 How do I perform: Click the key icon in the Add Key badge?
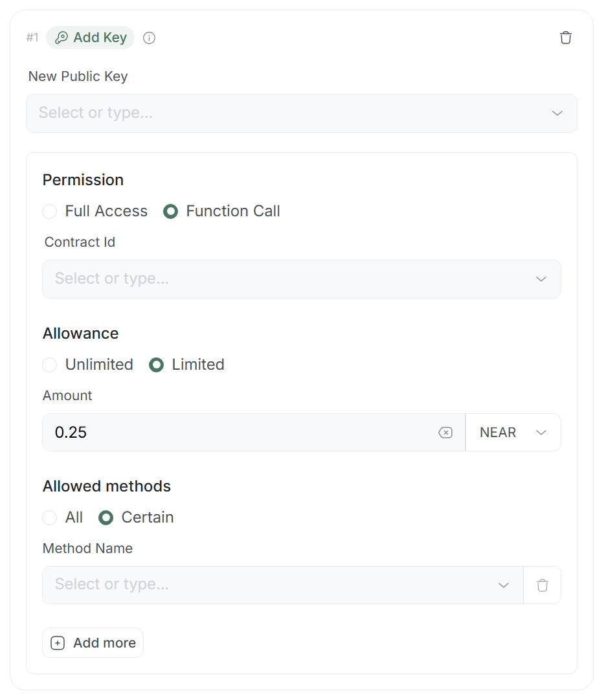click(x=62, y=38)
